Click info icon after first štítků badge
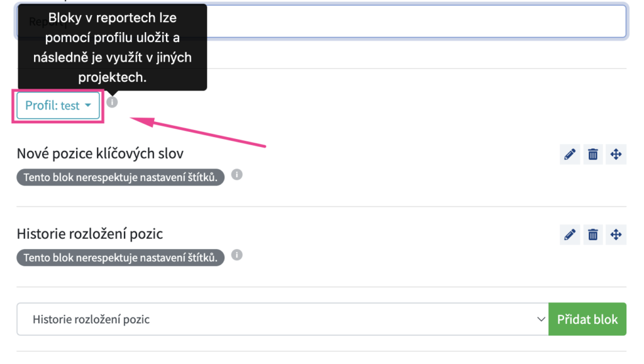Screen dimensions: 644x364 pos(236,174)
